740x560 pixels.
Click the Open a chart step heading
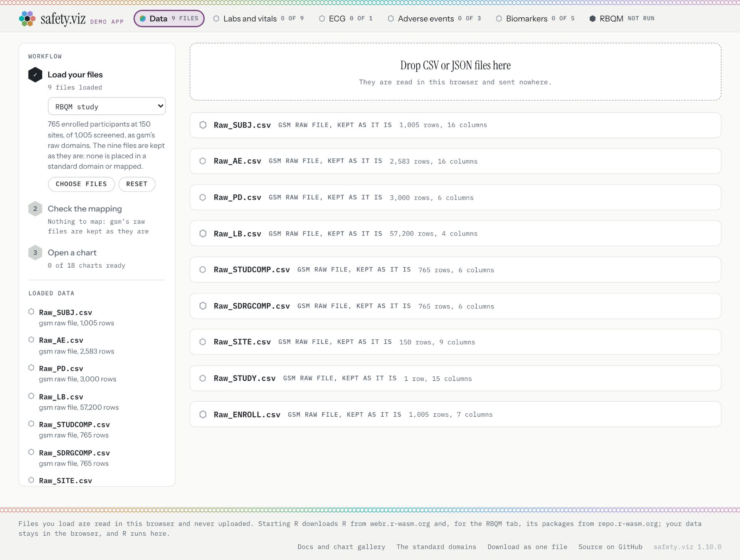(72, 253)
